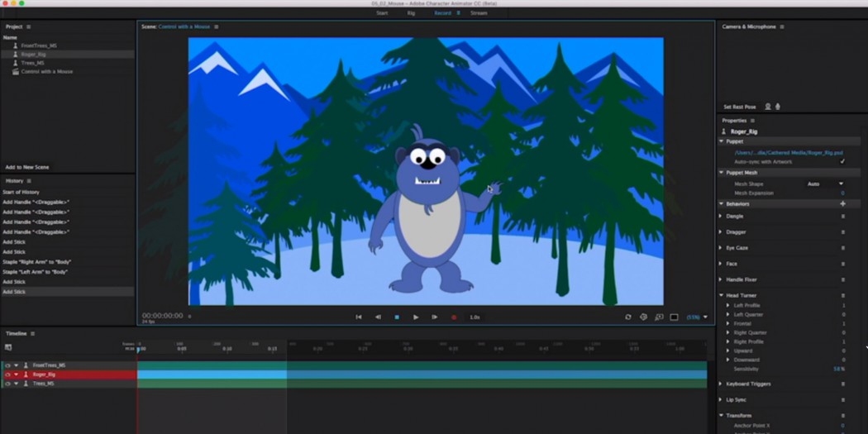Open the Lip Sync behavior options menu
Screen dimensions: 868x434
tap(843, 399)
